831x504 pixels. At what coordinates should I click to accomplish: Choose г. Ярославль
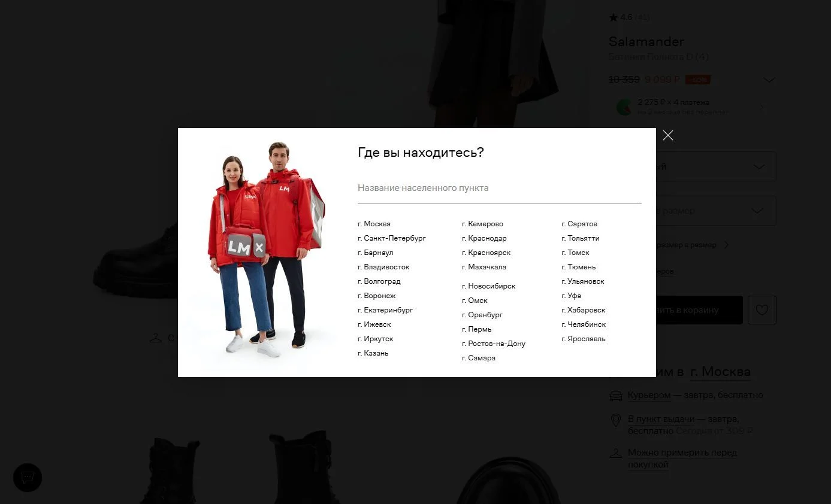coord(584,339)
